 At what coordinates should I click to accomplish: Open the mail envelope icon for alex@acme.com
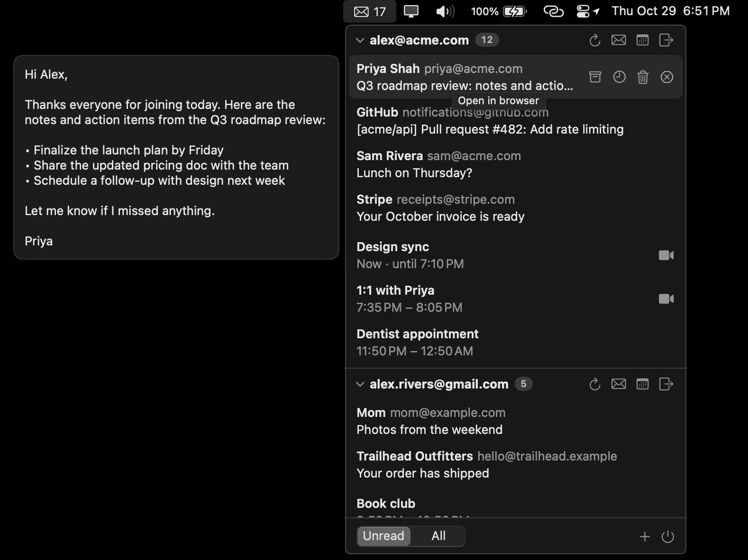coord(619,40)
